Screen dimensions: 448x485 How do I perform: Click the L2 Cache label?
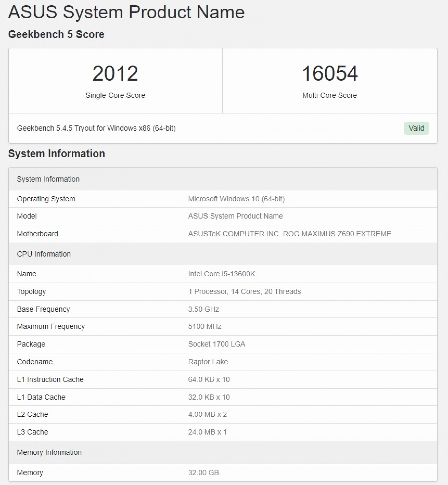(x=32, y=414)
